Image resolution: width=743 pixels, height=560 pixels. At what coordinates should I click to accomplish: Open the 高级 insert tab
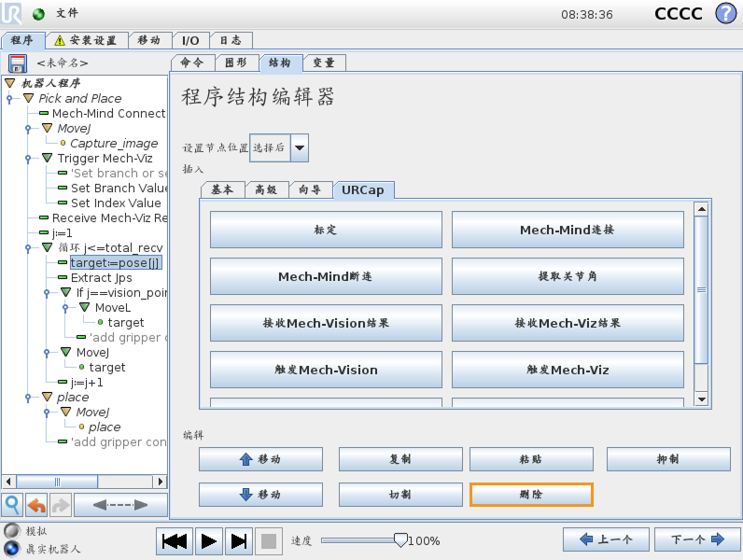[x=266, y=189]
